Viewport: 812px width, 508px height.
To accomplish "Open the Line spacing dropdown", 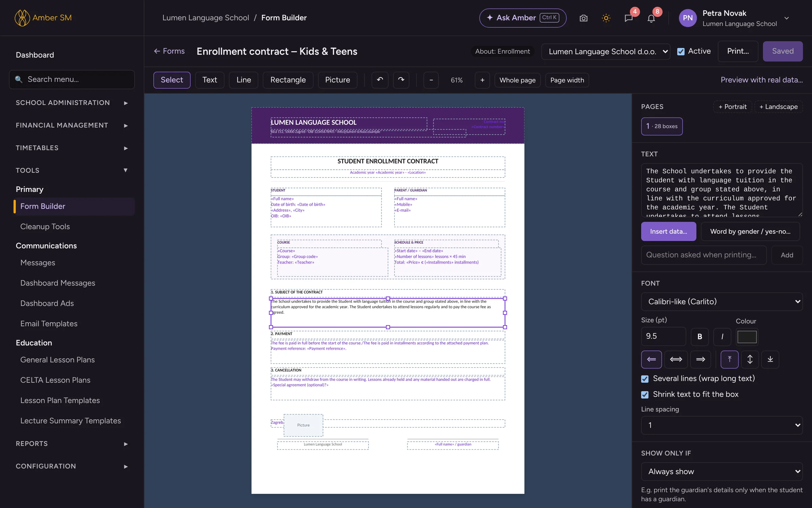I will [x=722, y=425].
